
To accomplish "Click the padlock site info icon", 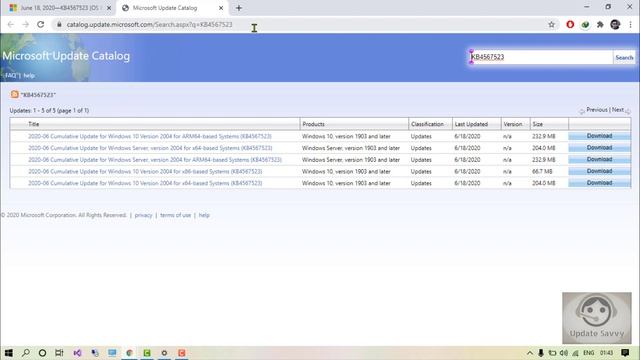I will tap(59, 24).
